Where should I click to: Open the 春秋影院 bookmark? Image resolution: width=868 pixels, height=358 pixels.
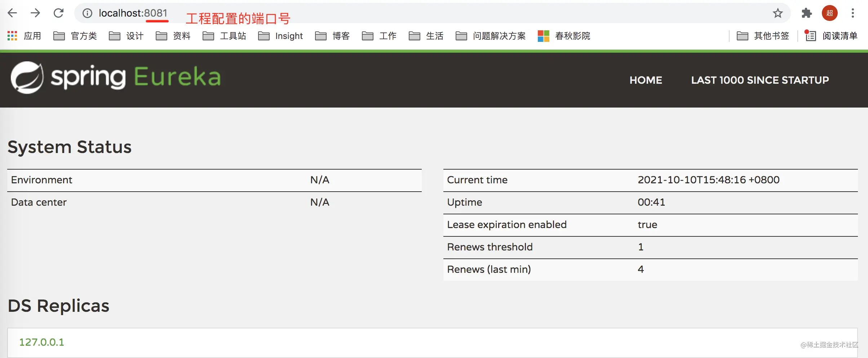pos(564,36)
